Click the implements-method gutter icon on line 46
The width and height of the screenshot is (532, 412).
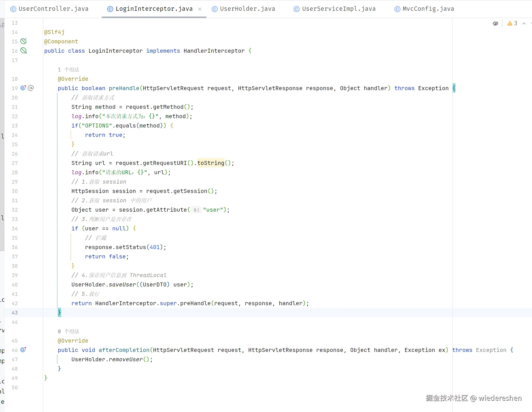(23, 350)
